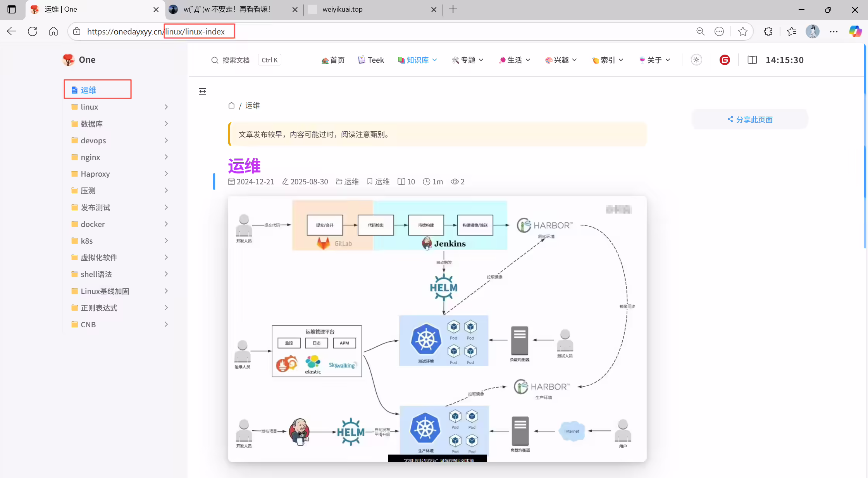
Task: Open the 首页 menu item
Action: (x=333, y=60)
